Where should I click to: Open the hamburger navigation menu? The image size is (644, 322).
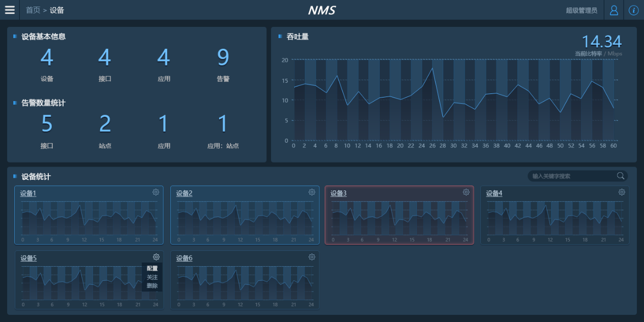[x=10, y=10]
